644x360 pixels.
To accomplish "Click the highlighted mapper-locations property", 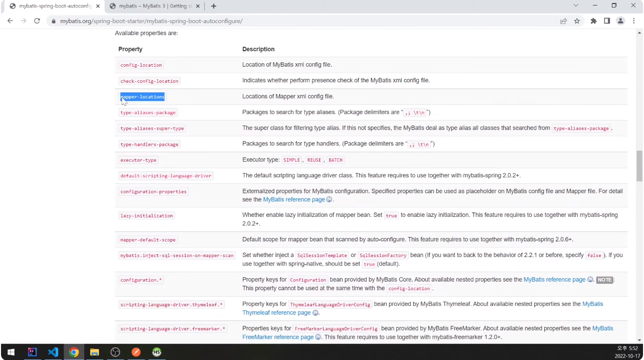I will point(142,96).
